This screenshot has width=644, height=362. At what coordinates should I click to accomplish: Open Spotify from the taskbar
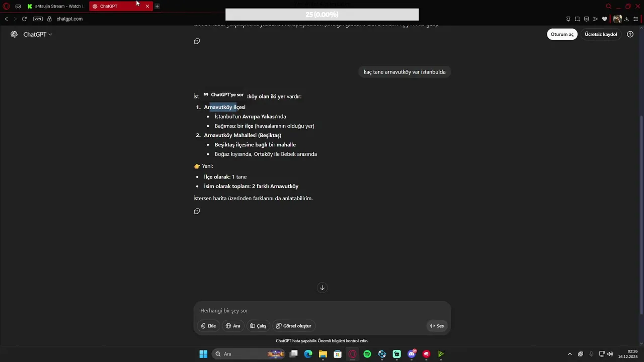tap(367, 354)
